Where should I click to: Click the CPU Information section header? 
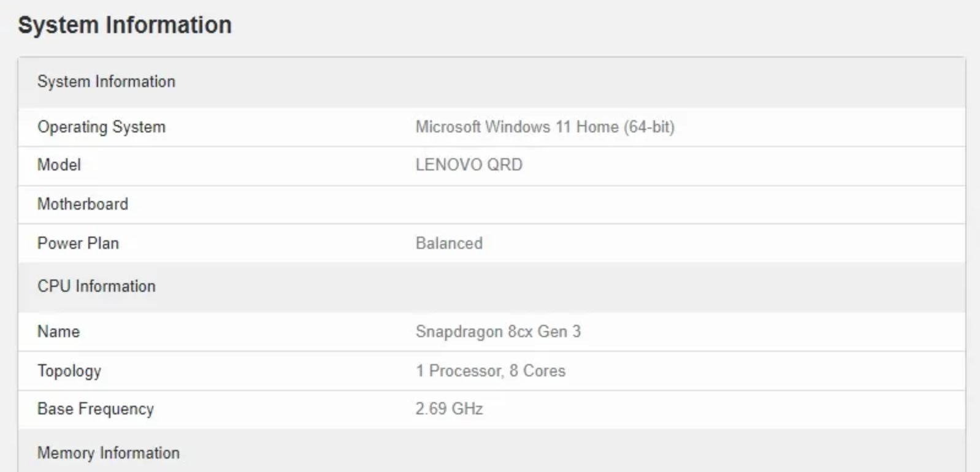(x=96, y=286)
